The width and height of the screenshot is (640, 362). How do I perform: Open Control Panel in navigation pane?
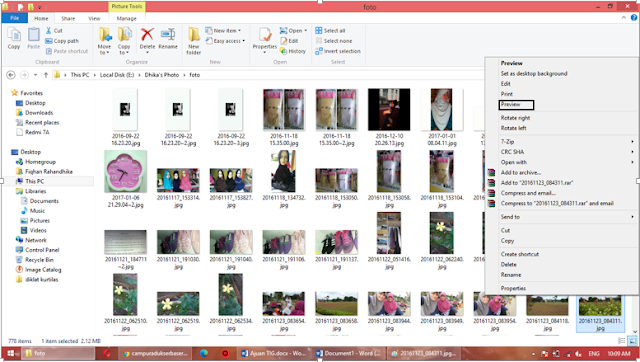click(42, 250)
